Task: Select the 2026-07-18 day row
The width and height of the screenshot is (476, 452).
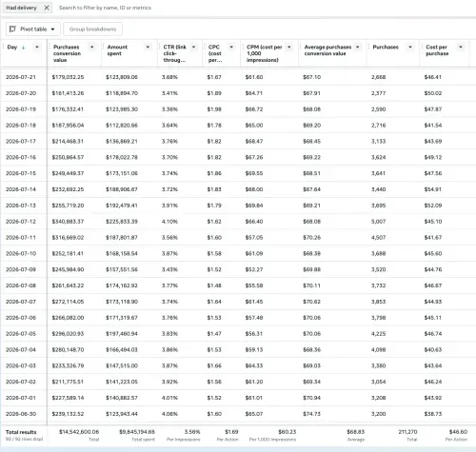Action: point(238,126)
